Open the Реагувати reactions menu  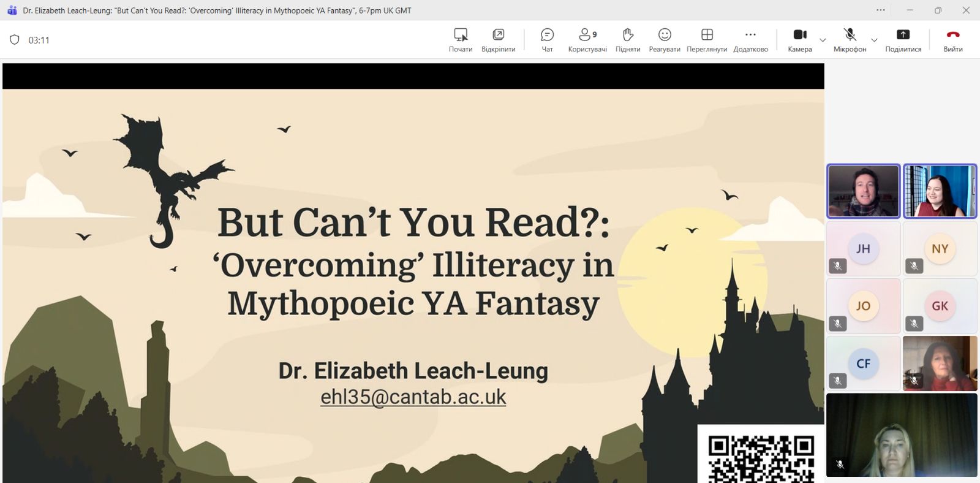click(x=665, y=40)
